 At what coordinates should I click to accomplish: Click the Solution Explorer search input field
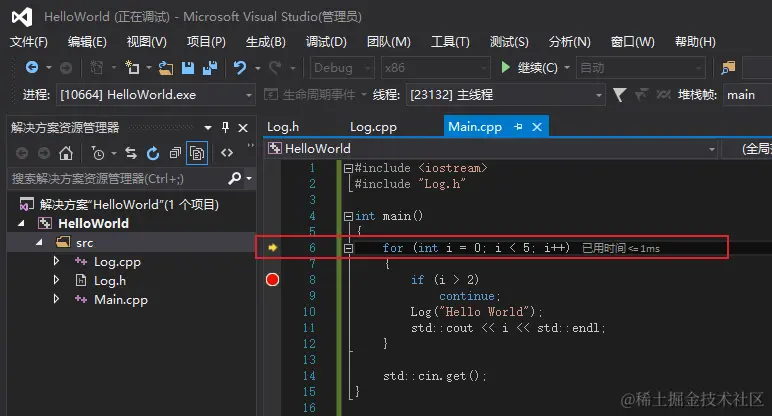118,178
